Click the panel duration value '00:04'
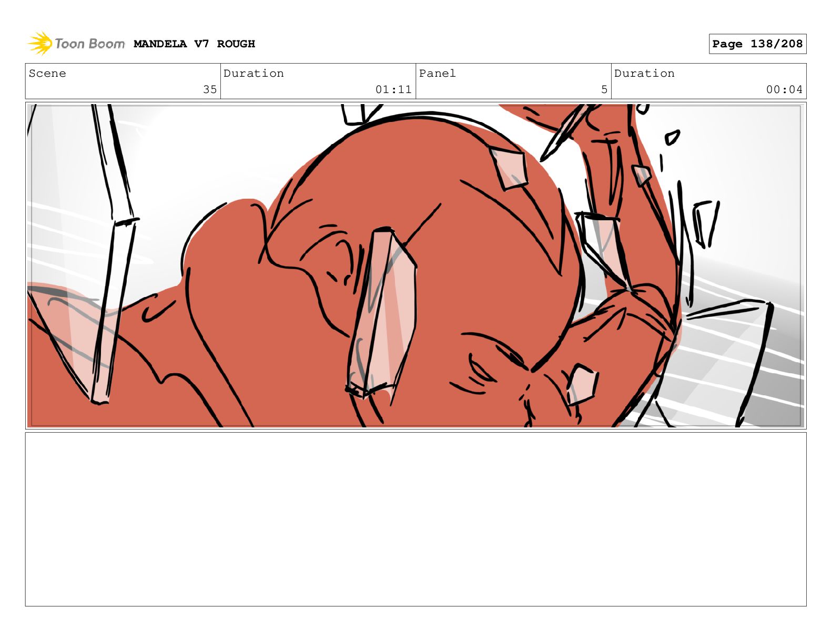Screen dimensions: 832x644 784,89
